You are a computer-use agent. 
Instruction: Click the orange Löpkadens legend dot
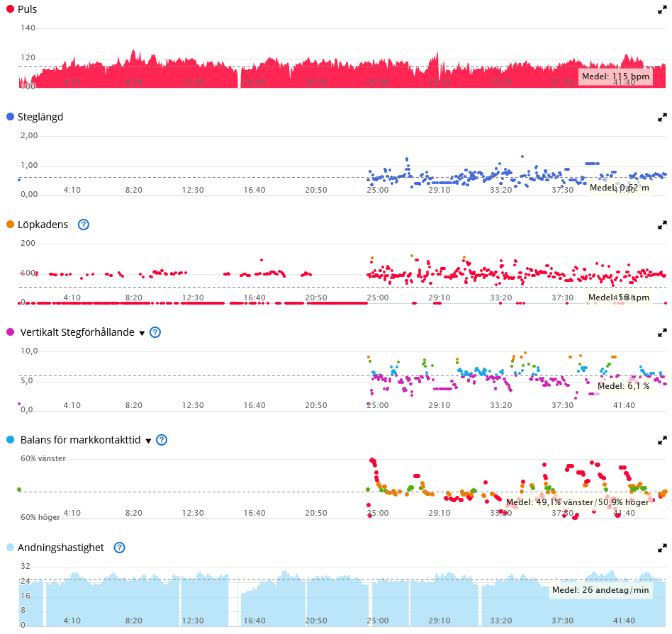pyautogui.click(x=11, y=224)
